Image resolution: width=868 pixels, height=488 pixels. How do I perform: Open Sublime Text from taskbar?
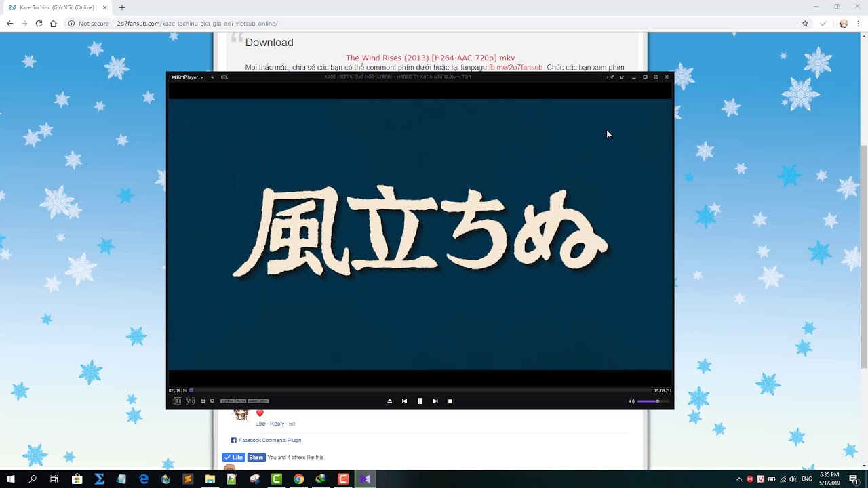(188, 479)
